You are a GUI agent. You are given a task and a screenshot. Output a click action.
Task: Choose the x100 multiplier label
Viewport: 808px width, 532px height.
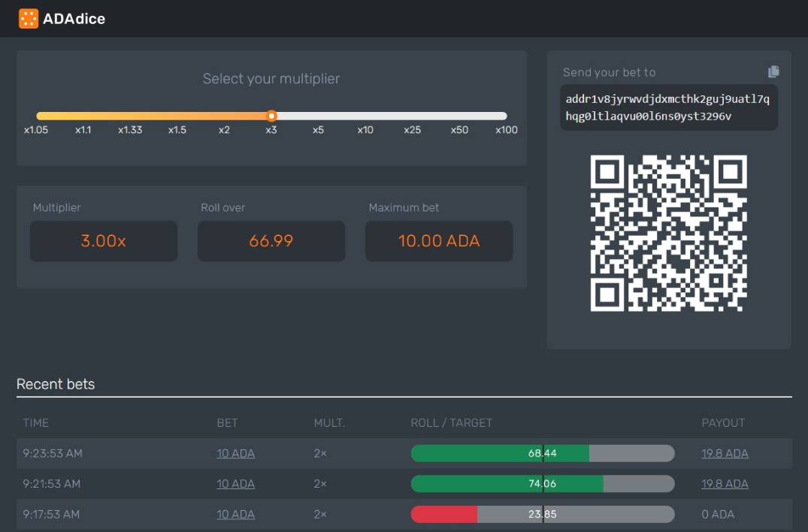[x=507, y=130]
